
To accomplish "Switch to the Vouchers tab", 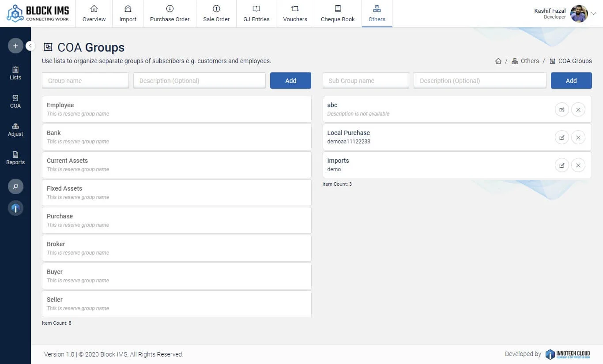I will pyautogui.click(x=295, y=14).
